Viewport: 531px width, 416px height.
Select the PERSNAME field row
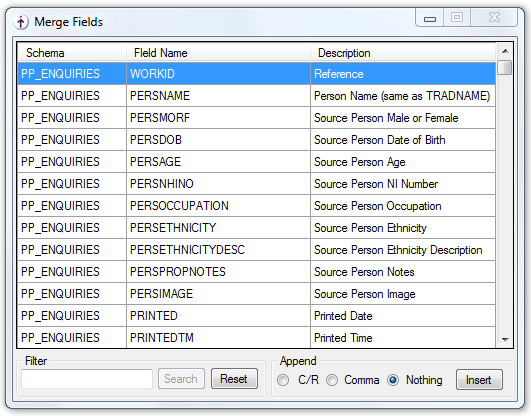tap(257, 96)
